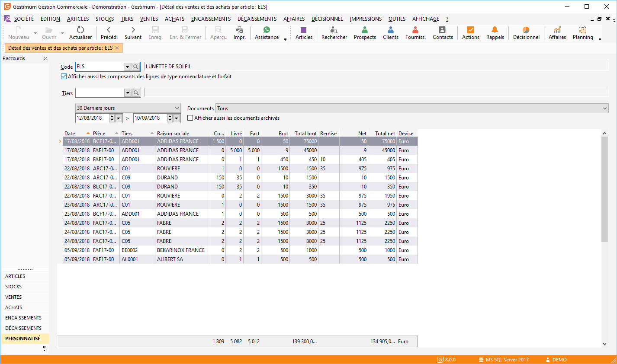Open the Articles module icon
Screen dimensions: 617x364
coord(303,30)
